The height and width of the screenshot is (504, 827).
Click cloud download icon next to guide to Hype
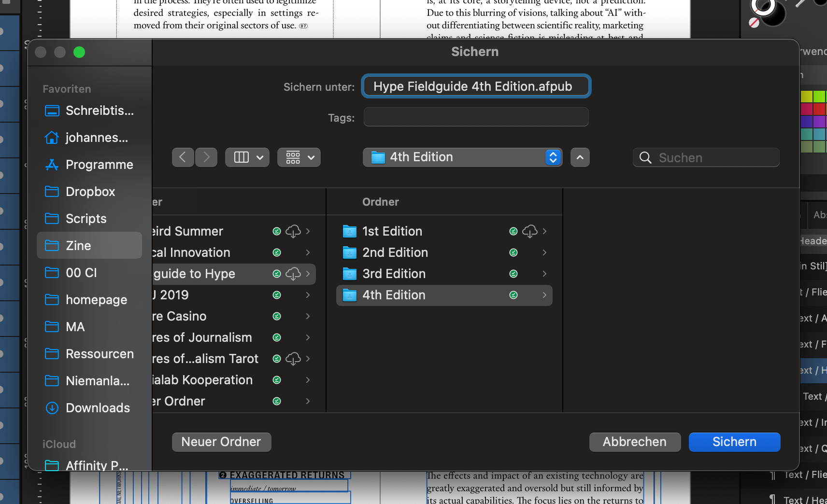click(x=293, y=274)
